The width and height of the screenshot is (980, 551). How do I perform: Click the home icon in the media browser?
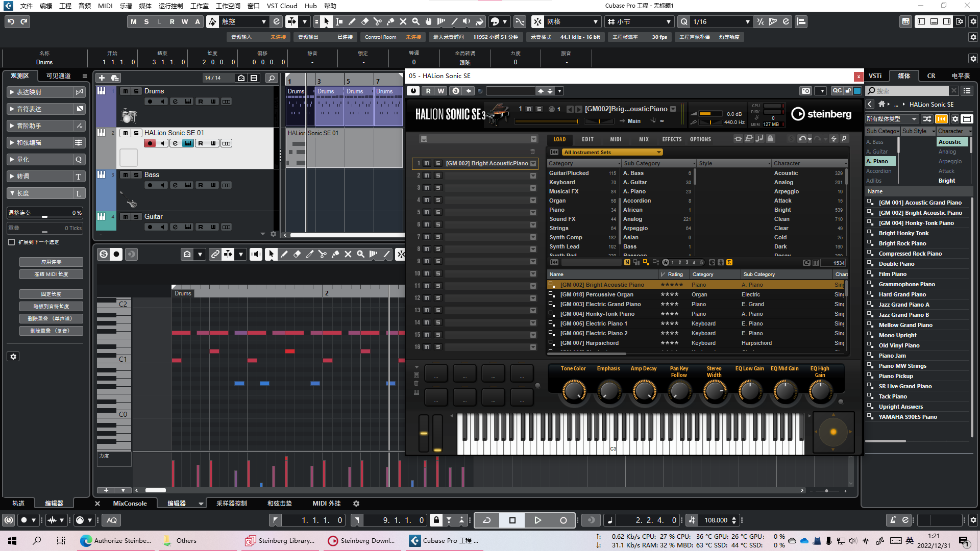[881, 104]
